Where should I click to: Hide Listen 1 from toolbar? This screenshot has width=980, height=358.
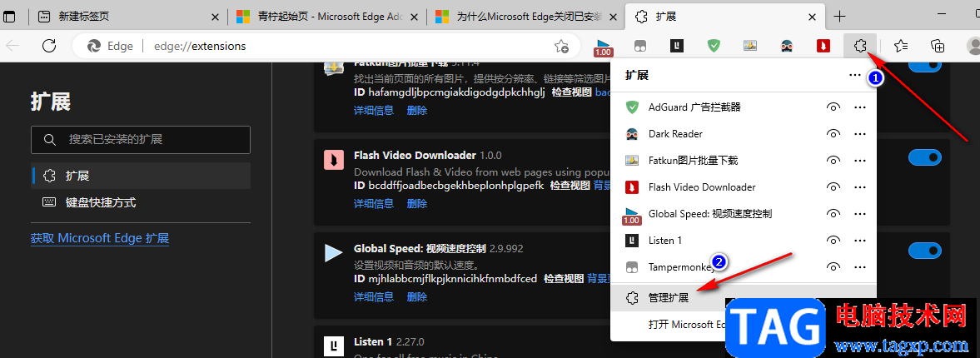832,240
